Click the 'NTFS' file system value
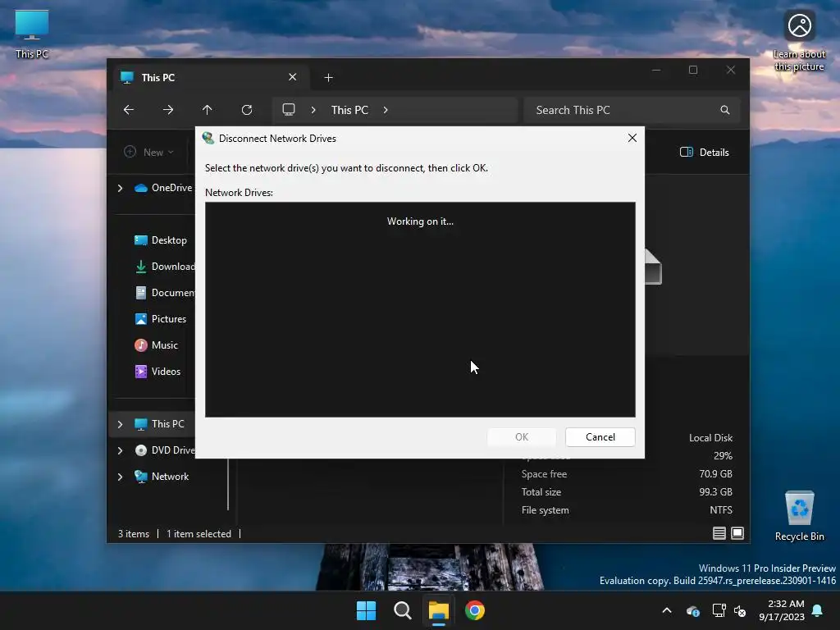This screenshot has width=840, height=630. tap(721, 510)
